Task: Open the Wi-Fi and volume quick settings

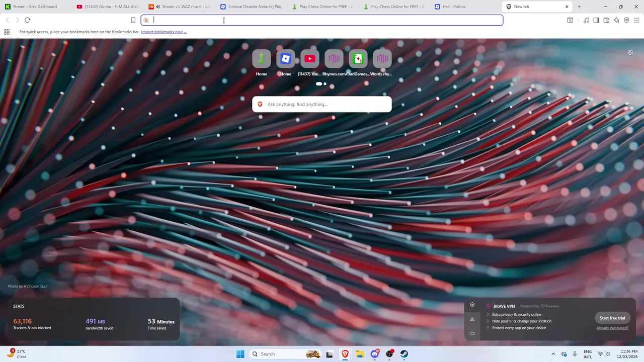Action: pyautogui.click(x=604, y=354)
